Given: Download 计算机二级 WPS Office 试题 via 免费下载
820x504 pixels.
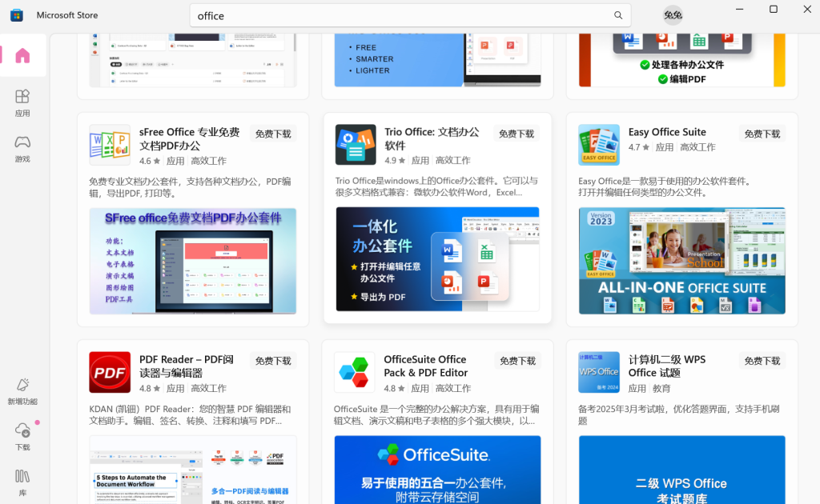Looking at the screenshot, I should click(x=762, y=361).
